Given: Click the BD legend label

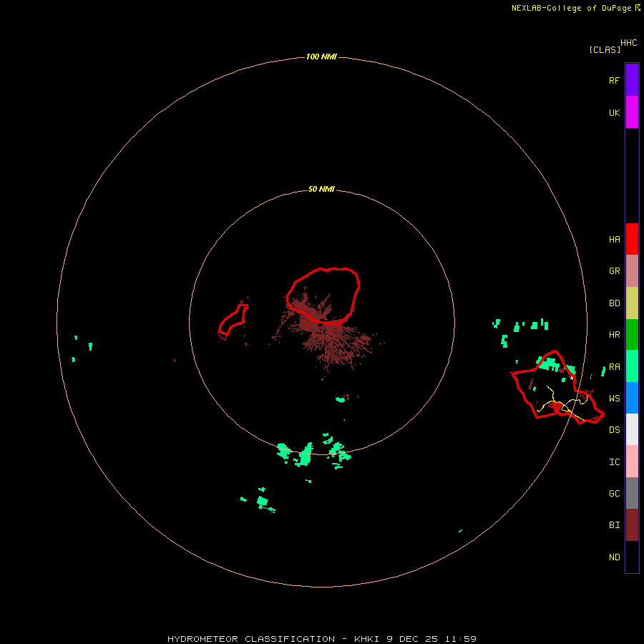Looking at the screenshot, I should coord(614,303).
